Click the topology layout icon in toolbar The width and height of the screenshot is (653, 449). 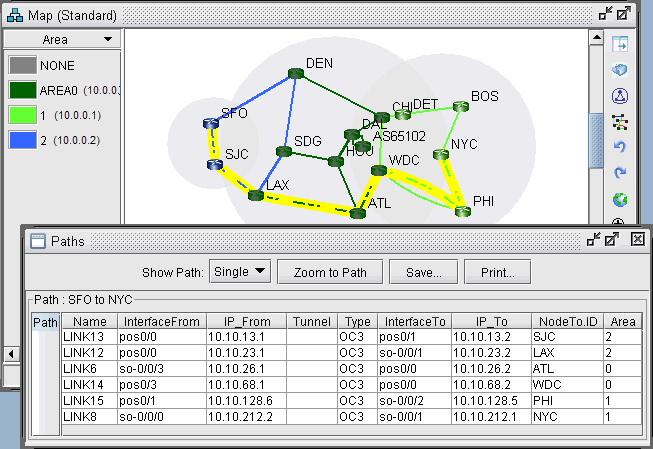619,121
